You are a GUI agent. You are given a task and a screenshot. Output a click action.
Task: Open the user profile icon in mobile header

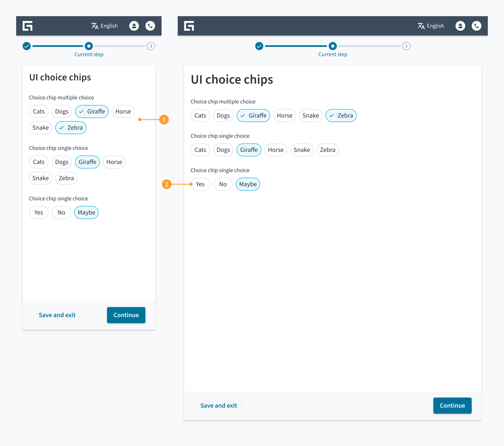(134, 26)
